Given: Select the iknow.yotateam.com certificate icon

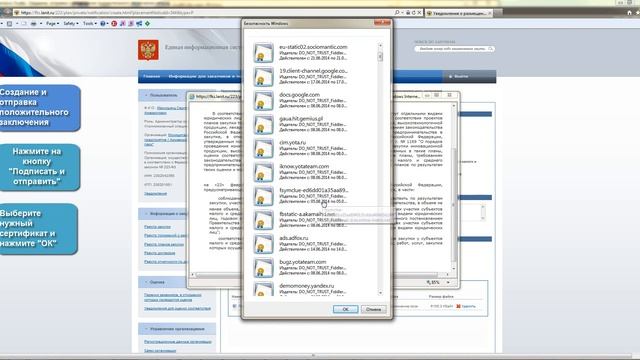Looking at the screenshot, I should 263,173.
